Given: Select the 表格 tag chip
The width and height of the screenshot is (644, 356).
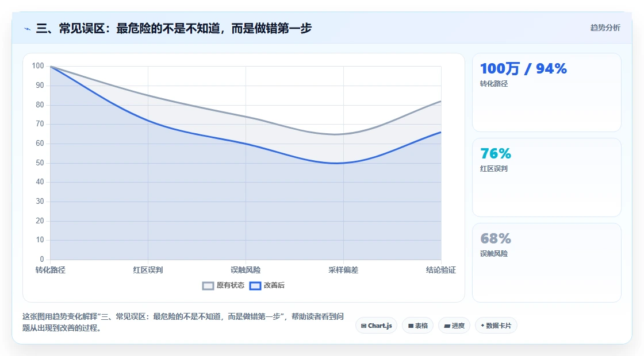Looking at the screenshot, I should 417,326.
